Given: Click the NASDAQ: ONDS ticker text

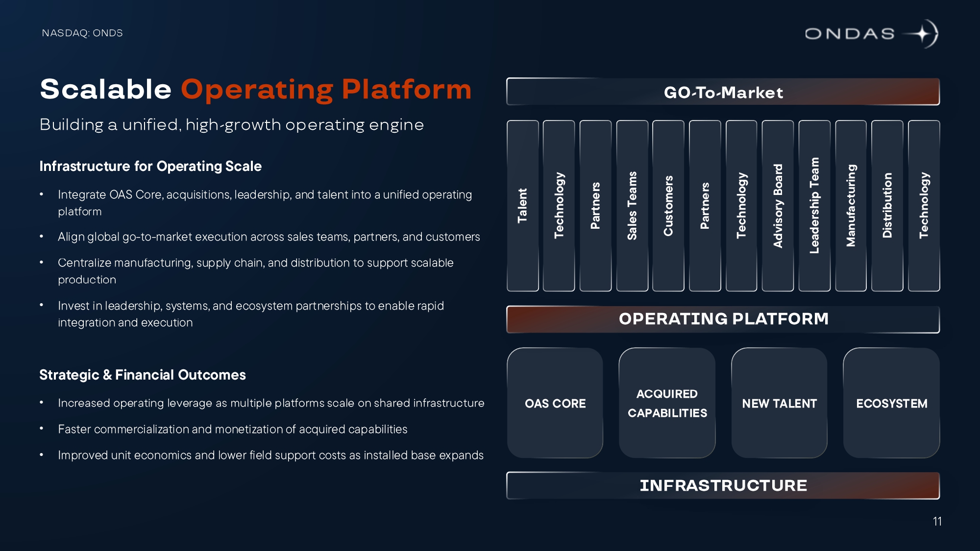Looking at the screenshot, I should [x=82, y=33].
